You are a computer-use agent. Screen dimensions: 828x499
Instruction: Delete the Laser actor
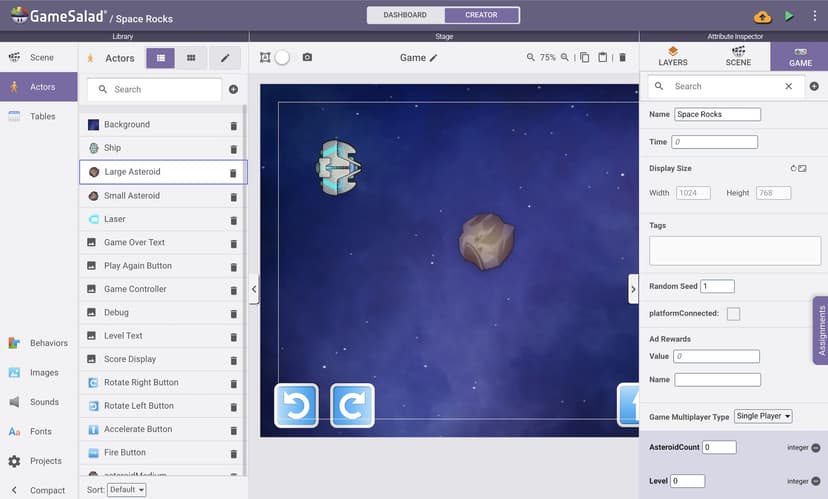tap(233, 220)
